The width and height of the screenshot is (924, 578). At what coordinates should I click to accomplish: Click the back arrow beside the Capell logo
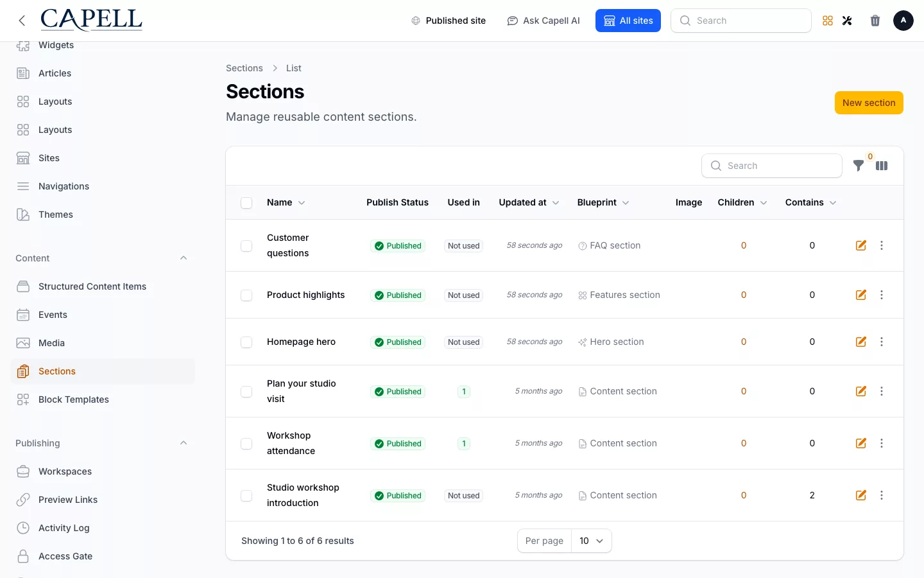pyautogui.click(x=22, y=21)
